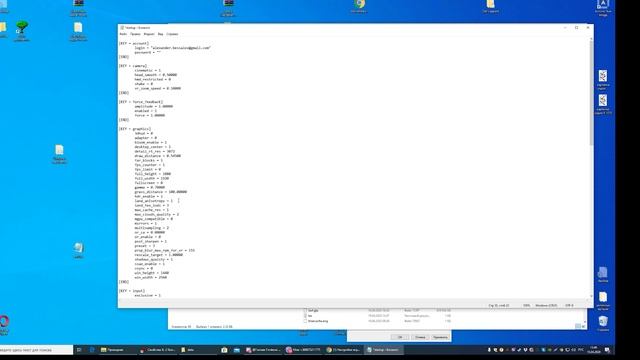Click Отмена in the properties dialog

420,337
